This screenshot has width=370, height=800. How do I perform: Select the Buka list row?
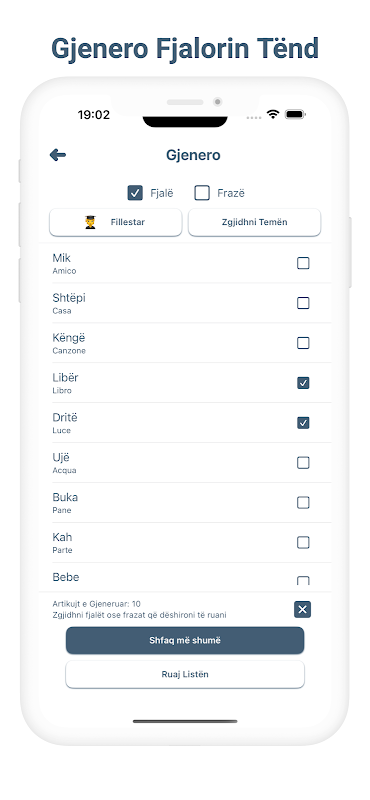[x=185, y=503]
